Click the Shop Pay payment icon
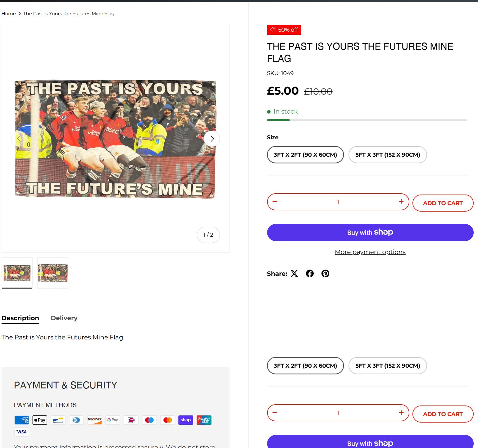The height and width of the screenshot is (448, 478). tap(186, 420)
